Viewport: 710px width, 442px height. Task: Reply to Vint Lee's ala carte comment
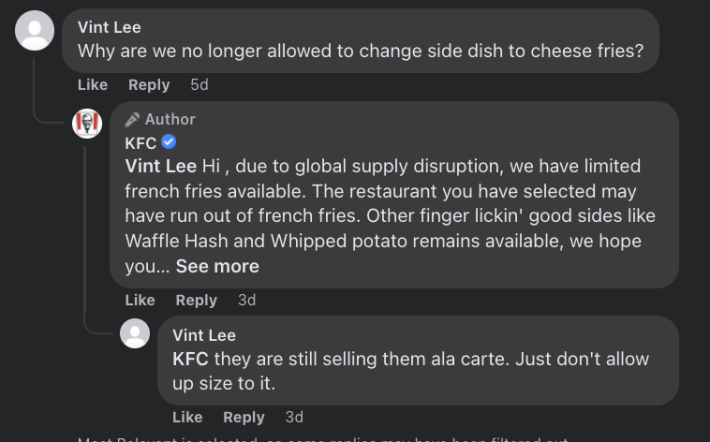(244, 417)
